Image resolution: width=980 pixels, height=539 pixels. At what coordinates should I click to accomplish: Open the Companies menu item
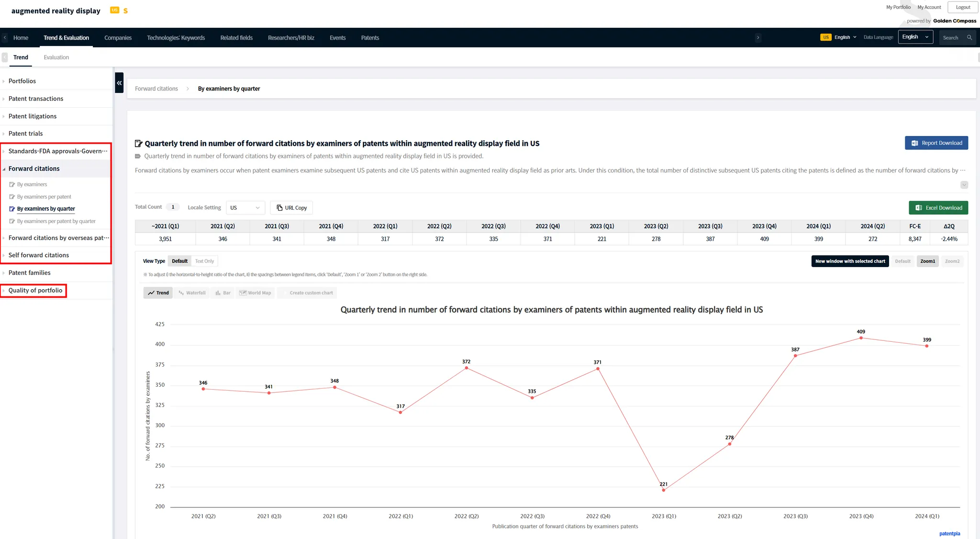click(x=118, y=38)
